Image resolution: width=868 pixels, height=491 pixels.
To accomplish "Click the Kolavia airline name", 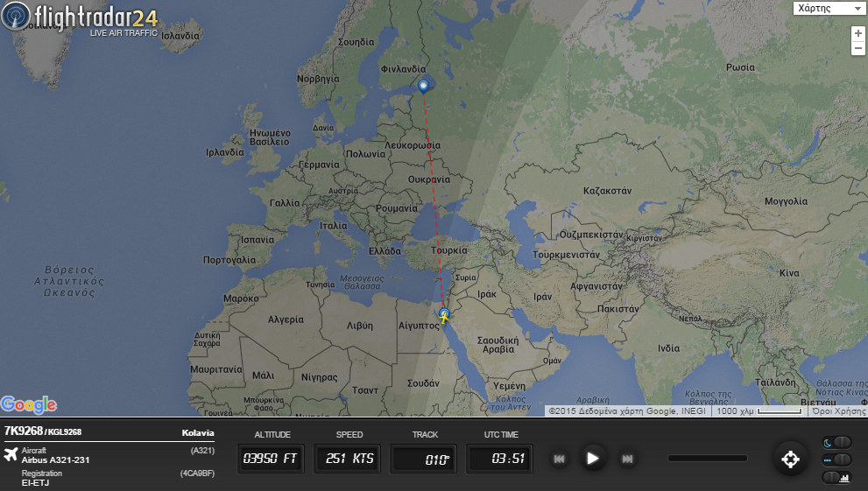I will (198, 433).
